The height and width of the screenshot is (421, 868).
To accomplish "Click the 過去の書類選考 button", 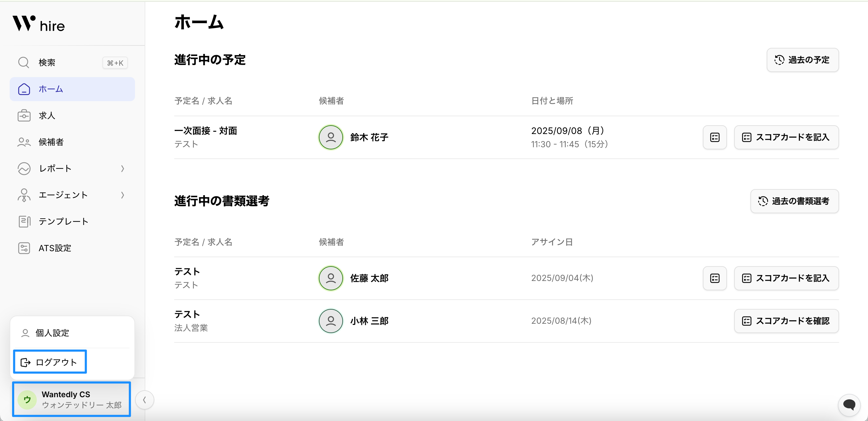I will coord(794,201).
